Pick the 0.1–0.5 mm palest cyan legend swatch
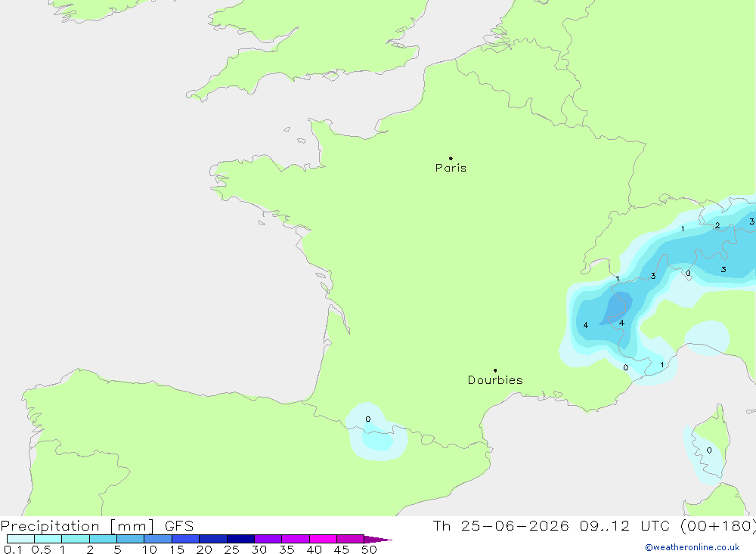Screen dimensions: 756x554 point(20,539)
